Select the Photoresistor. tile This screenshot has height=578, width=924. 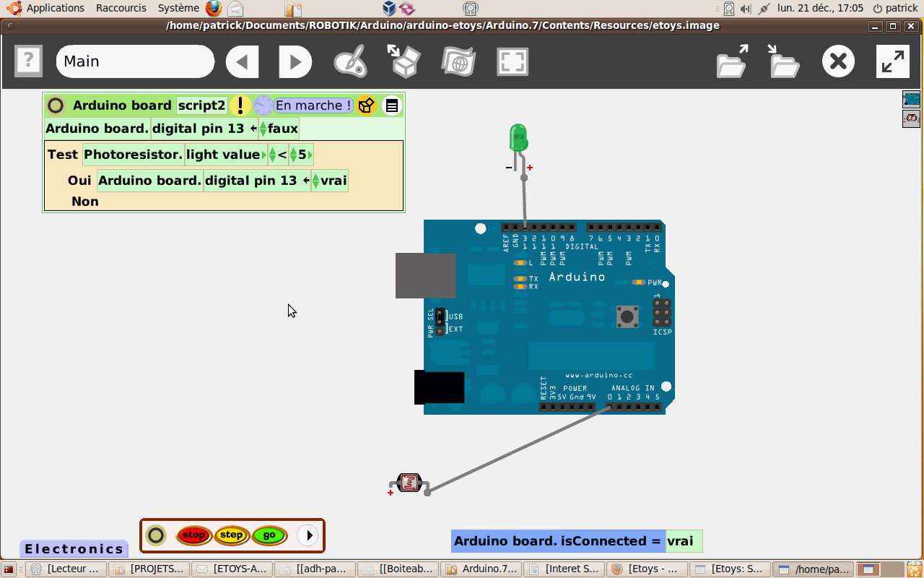click(x=134, y=155)
